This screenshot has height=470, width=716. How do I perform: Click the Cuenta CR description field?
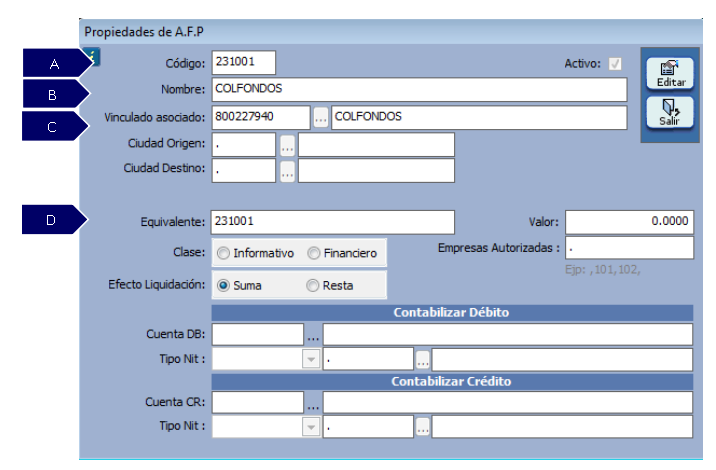tap(508, 402)
